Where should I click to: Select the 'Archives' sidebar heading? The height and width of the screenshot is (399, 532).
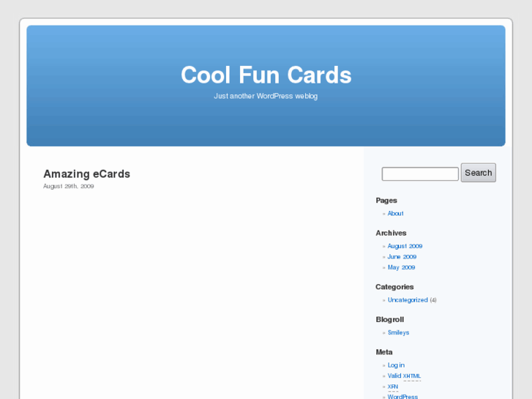pyautogui.click(x=391, y=233)
